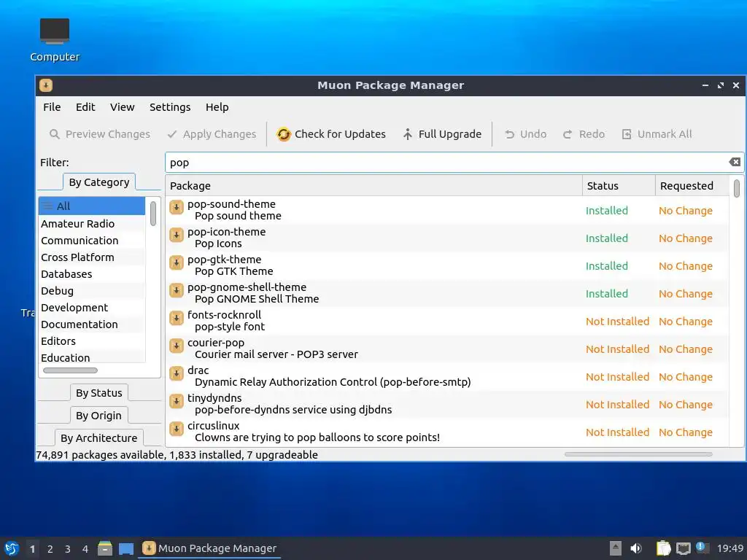This screenshot has width=747, height=560.
Task: Click the tinydyndns package icon
Action: 177,401
